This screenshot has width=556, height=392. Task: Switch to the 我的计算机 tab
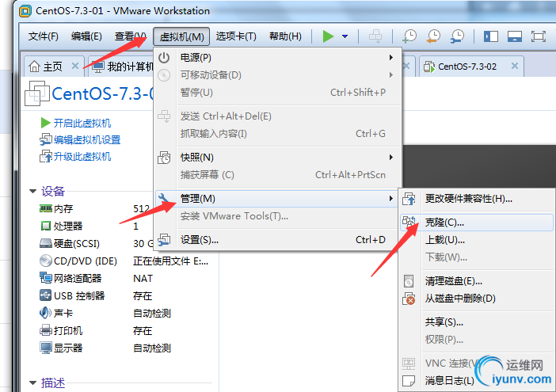(122, 67)
